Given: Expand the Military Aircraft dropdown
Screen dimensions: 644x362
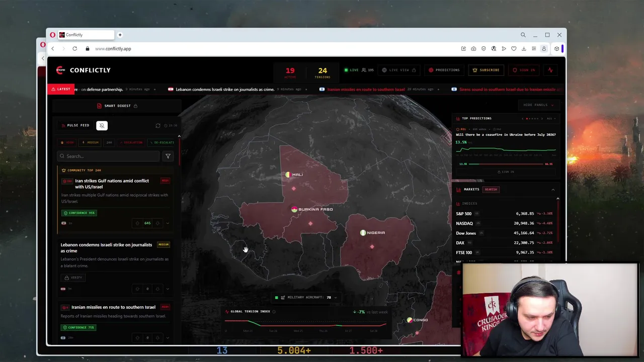Looking at the screenshot, I should point(306,298).
